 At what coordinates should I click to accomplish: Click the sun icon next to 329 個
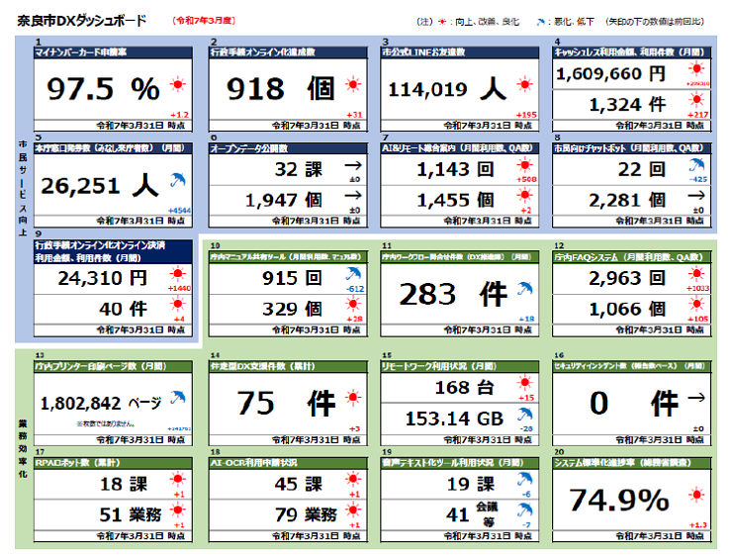coord(353,305)
